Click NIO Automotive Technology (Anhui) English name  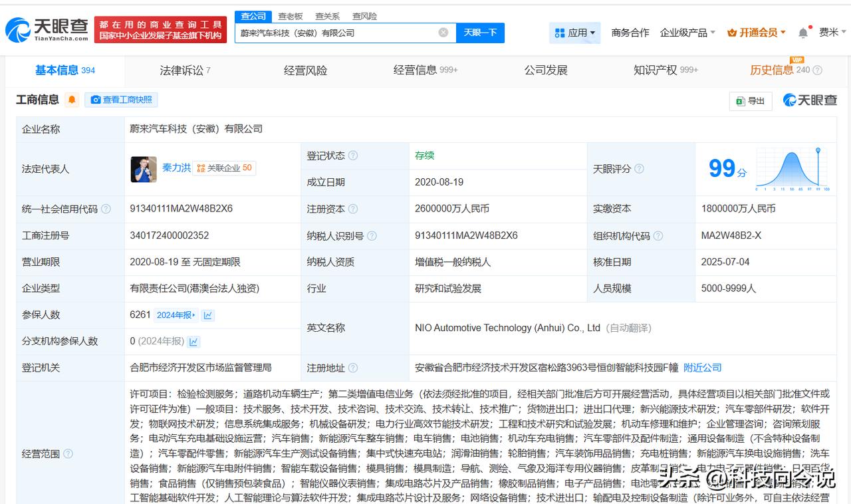[507, 328]
